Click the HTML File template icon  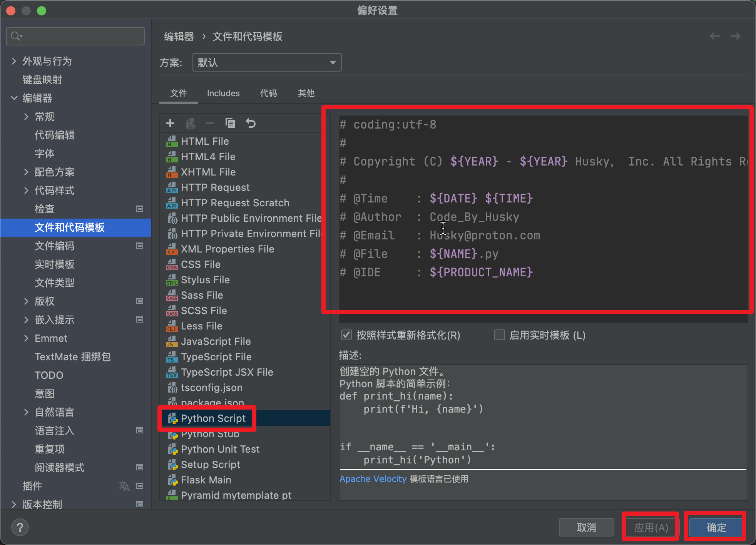coord(170,141)
